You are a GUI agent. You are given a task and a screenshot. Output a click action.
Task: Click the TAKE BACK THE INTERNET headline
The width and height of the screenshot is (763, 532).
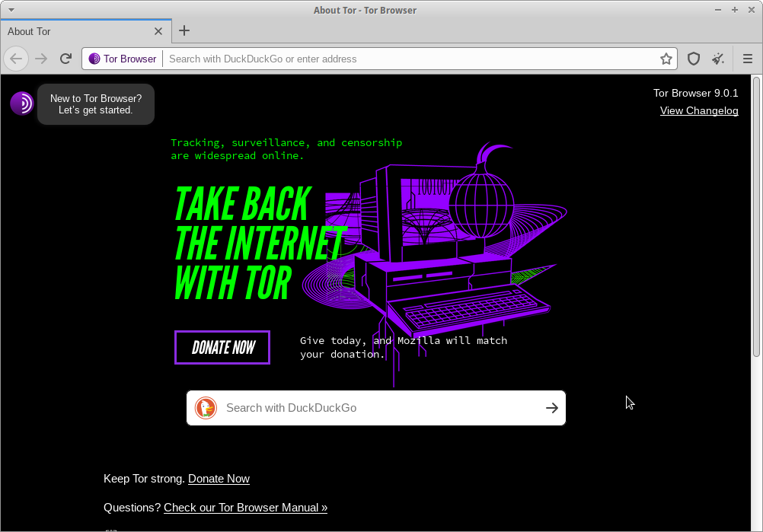(x=260, y=243)
